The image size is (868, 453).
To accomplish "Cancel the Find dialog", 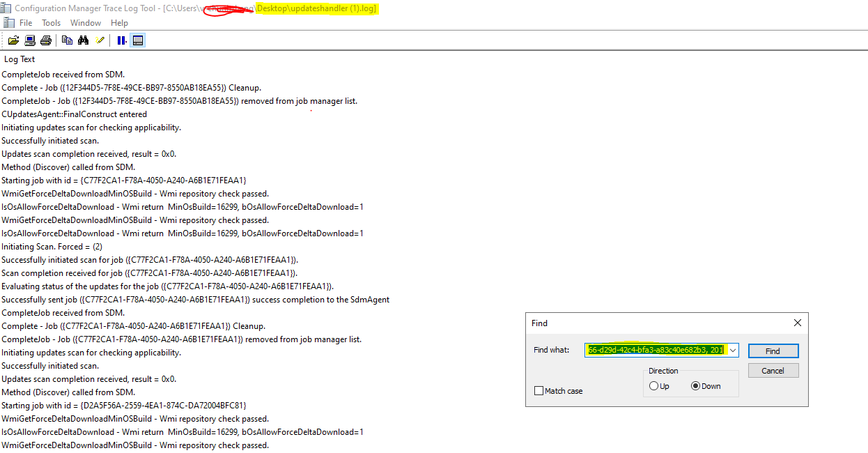I will coord(773,371).
